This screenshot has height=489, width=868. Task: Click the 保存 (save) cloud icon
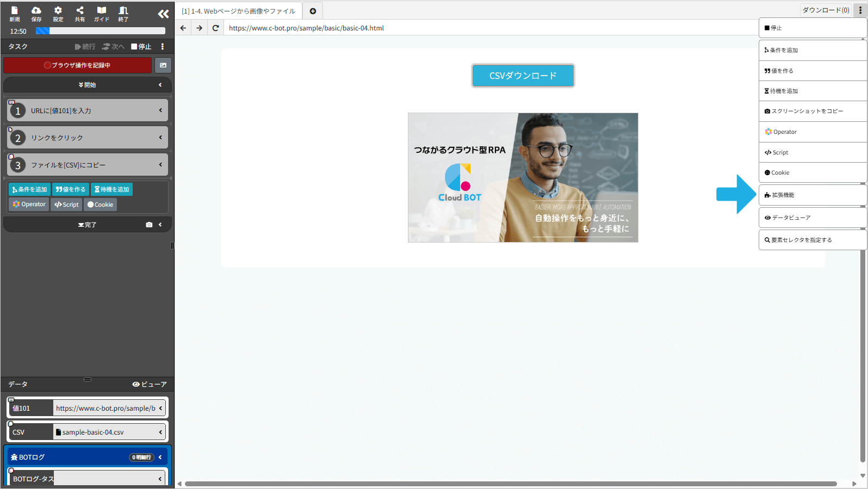coord(36,14)
